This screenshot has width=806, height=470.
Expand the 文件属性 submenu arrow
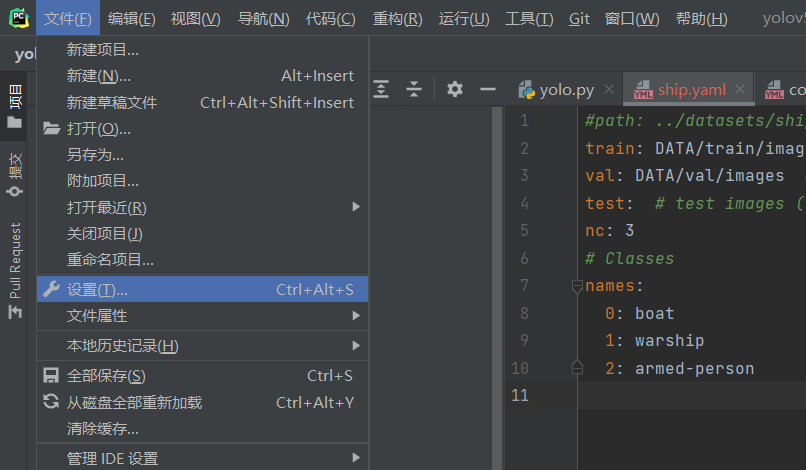point(356,316)
